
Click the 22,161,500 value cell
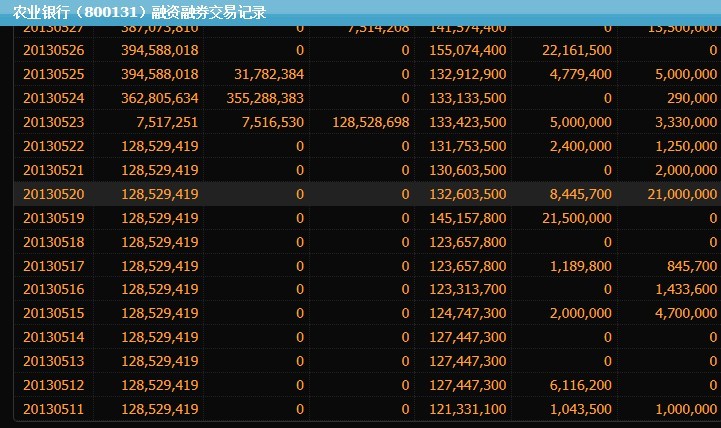point(577,50)
